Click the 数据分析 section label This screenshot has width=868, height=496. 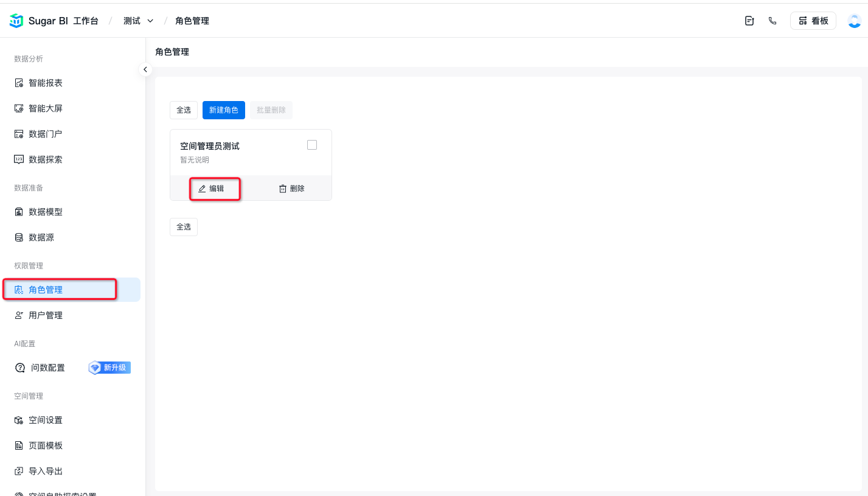pos(29,59)
